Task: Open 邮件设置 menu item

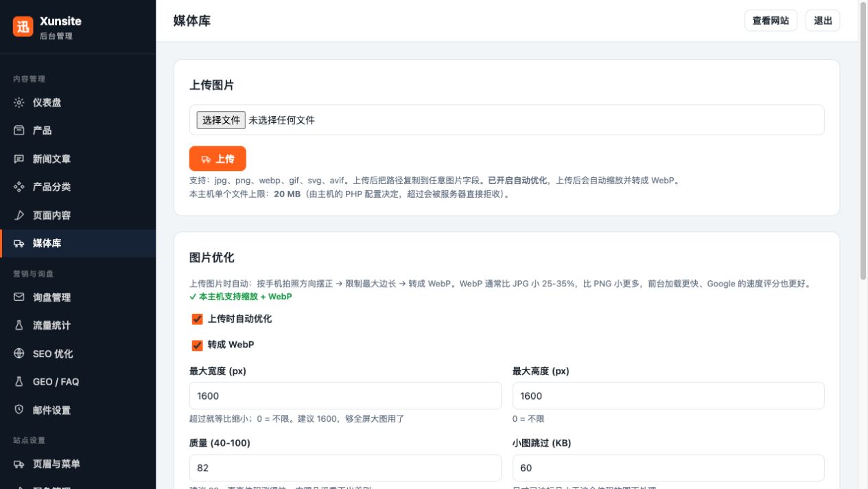Action: pos(78,410)
